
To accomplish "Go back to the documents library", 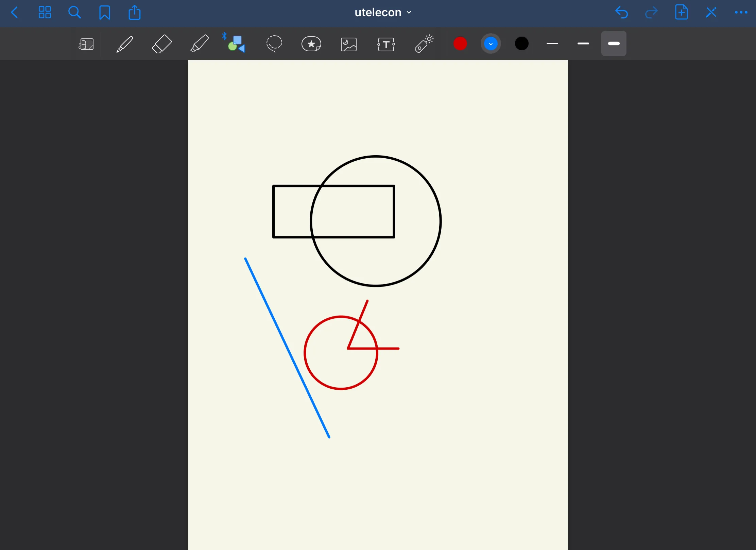I will [x=15, y=13].
